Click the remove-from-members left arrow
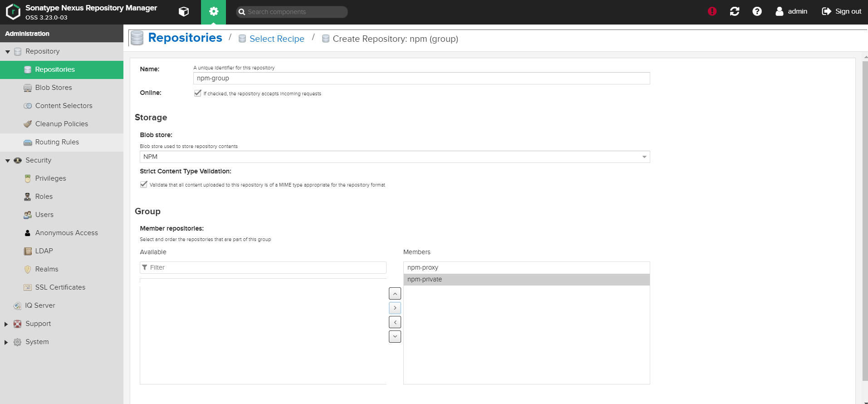The width and height of the screenshot is (868, 404). click(395, 322)
